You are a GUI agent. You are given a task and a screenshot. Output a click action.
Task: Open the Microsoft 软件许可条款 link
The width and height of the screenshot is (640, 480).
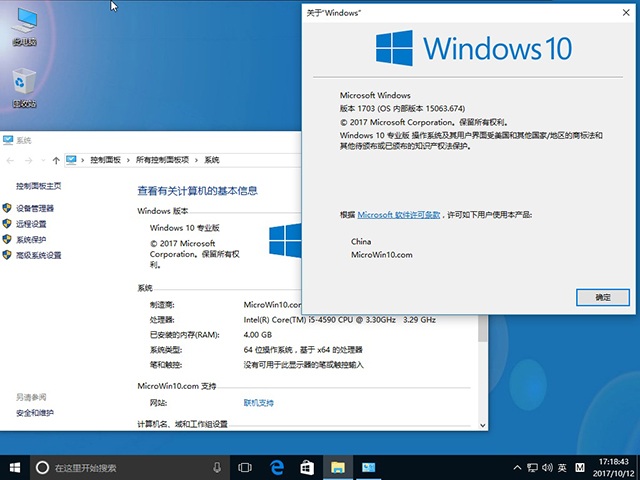399,215
